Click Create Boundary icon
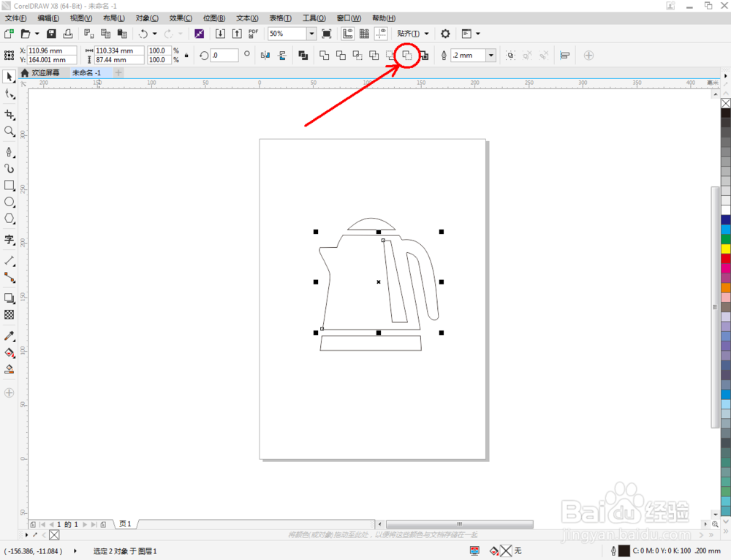Screen dimensions: 731x560 tap(424, 56)
